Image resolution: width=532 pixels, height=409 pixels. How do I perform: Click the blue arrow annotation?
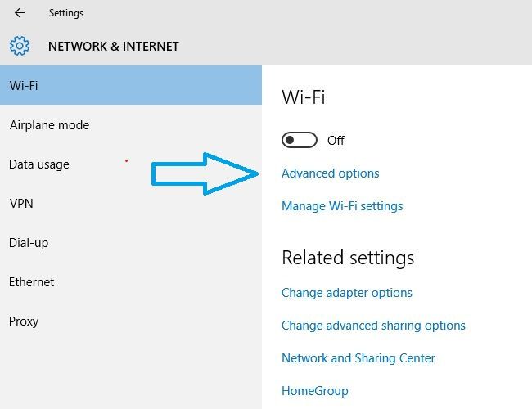pyautogui.click(x=205, y=173)
